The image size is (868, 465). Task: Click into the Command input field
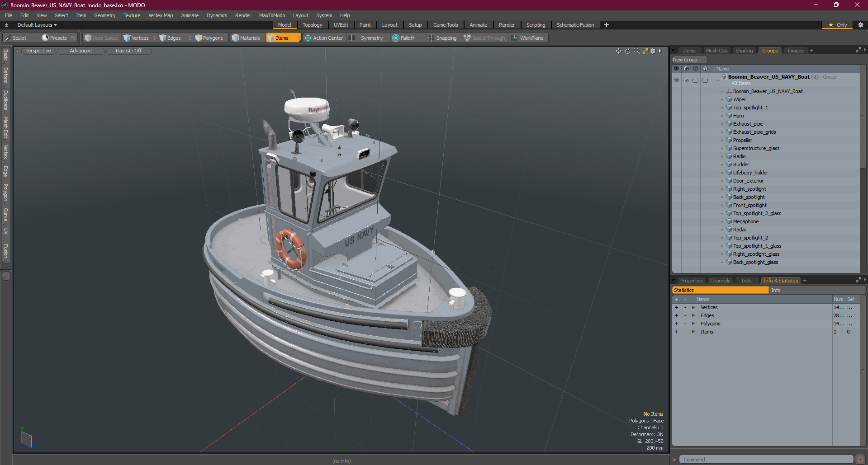[766, 460]
